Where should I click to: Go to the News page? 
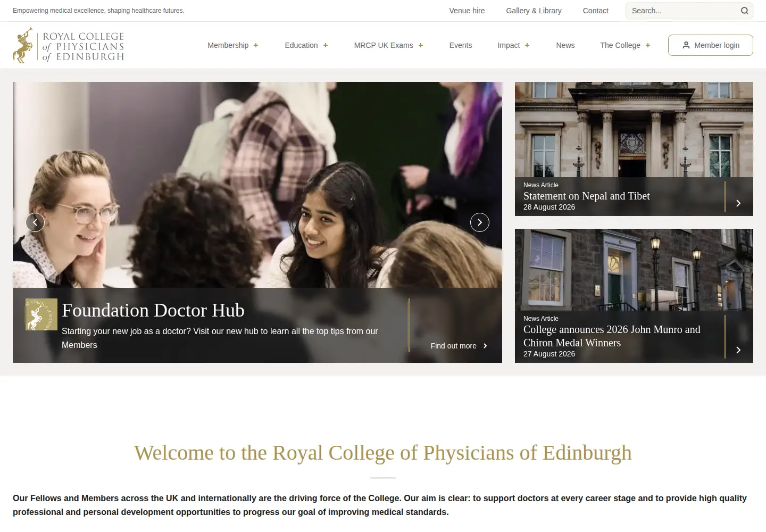tap(565, 45)
